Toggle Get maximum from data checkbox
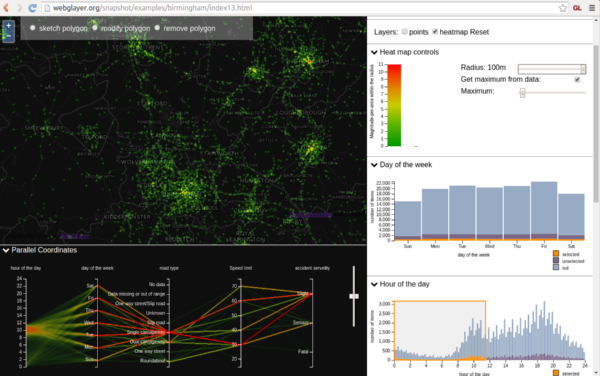 [x=577, y=80]
